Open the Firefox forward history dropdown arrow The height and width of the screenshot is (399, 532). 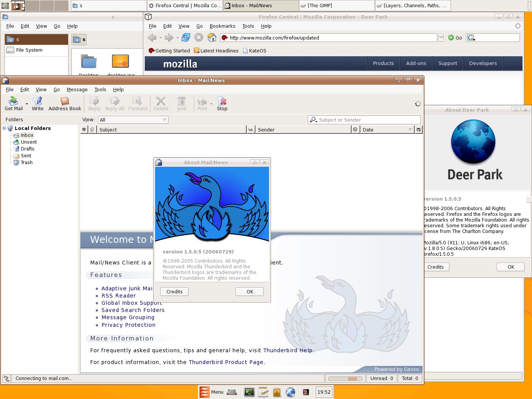click(177, 38)
